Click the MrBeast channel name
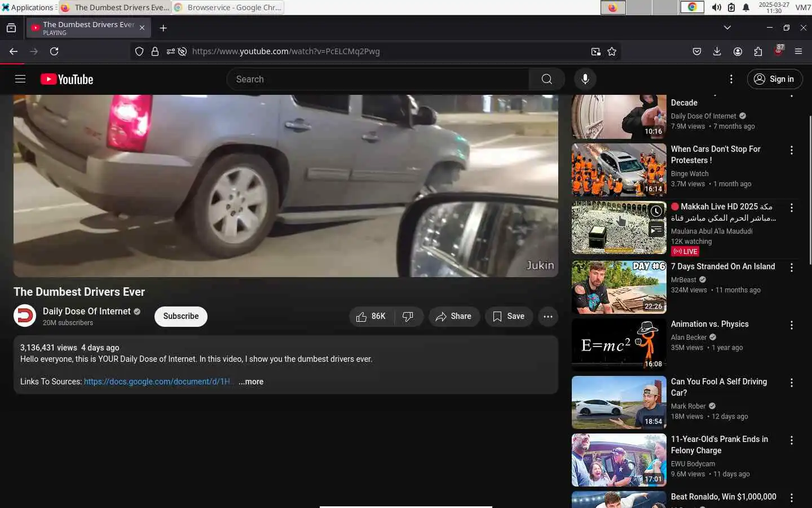This screenshot has height=508, width=812. click(683, 280)
